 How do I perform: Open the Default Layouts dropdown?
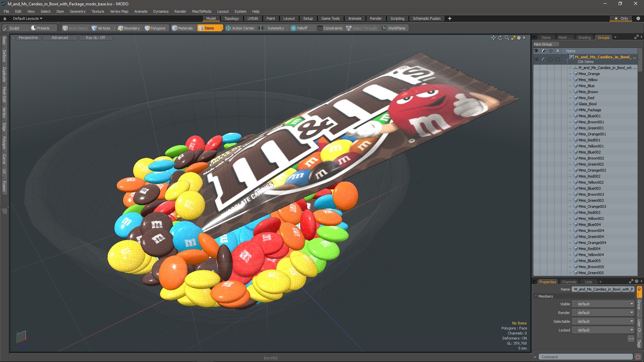pyautogui.click(x=28, y=18)
